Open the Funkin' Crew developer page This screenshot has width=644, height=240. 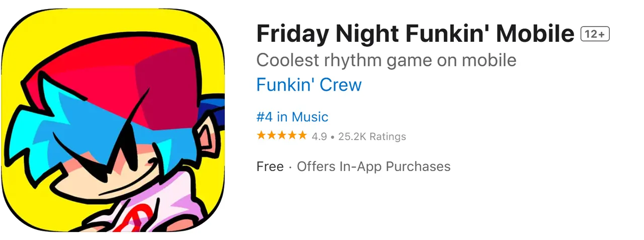tap(308, 85)
